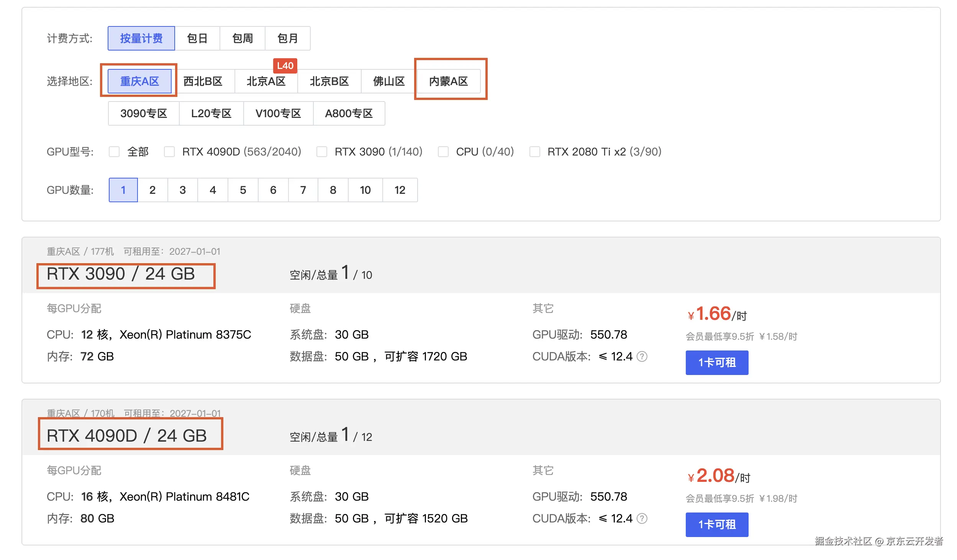
Task: Rent the RTX 3090 with 1卡可租 button
Action: point(716,362)
